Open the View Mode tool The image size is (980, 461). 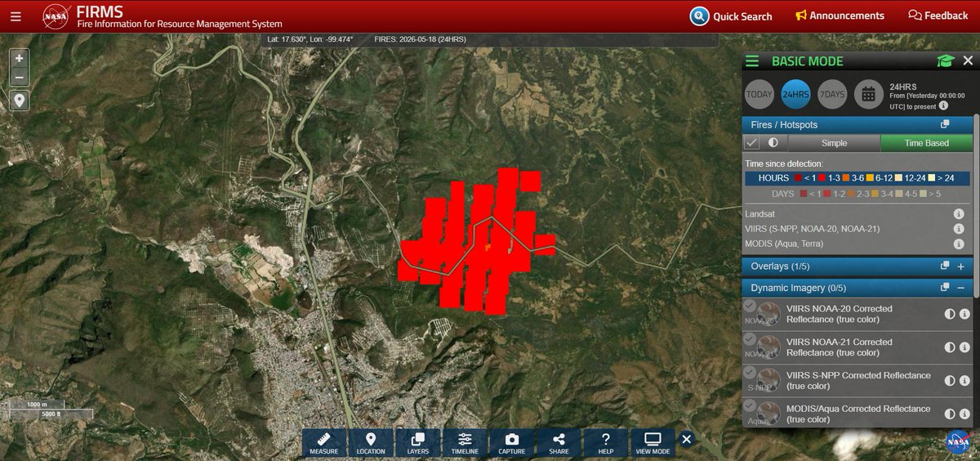[x=653, y=443]
